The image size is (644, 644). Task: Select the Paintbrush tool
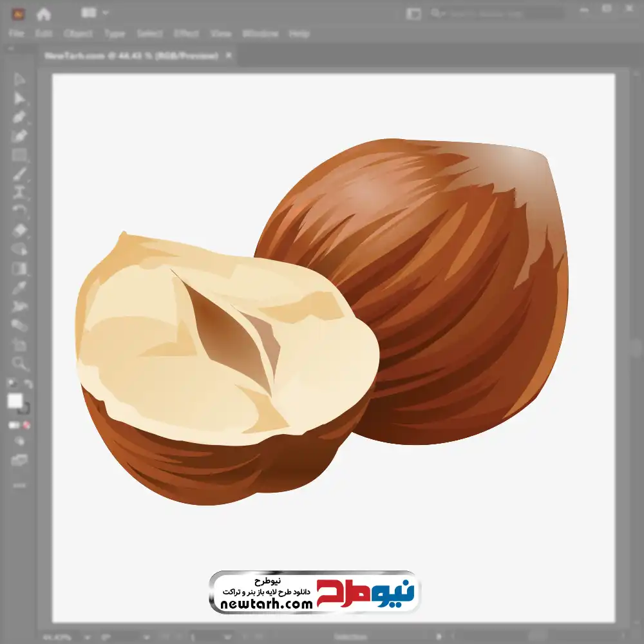click(19, 174)
